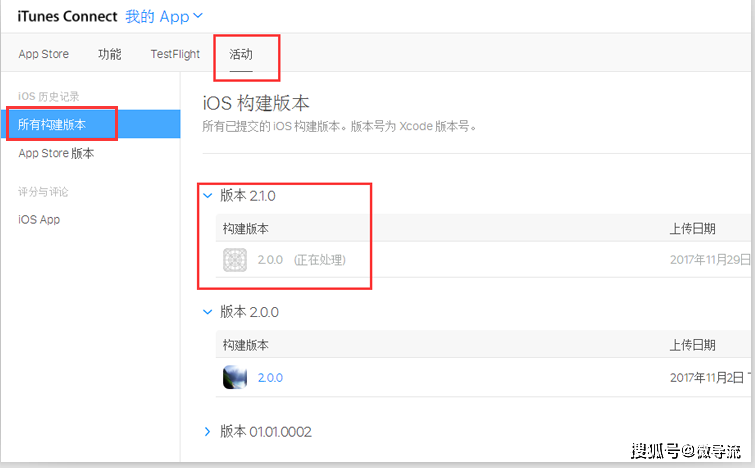Click the 2017年11月2日 upload date
Image resolution: width=755 pixels, height=468 pixels.
click(x=707, y=377)
